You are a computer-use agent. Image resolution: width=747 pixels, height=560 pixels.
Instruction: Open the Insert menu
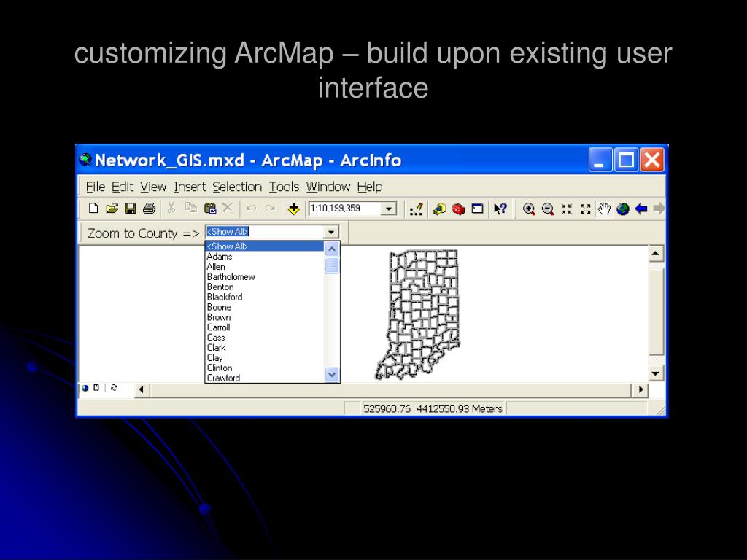190,187
